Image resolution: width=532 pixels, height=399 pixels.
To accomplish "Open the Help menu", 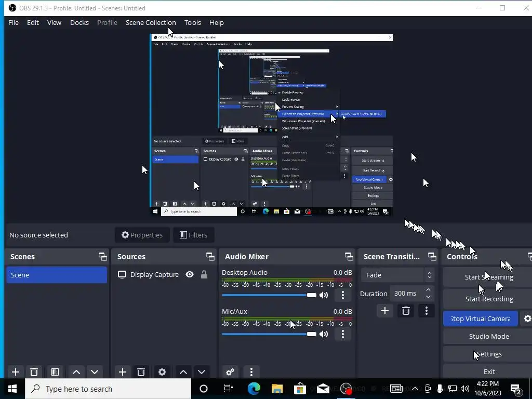I will tap(217, 22).
